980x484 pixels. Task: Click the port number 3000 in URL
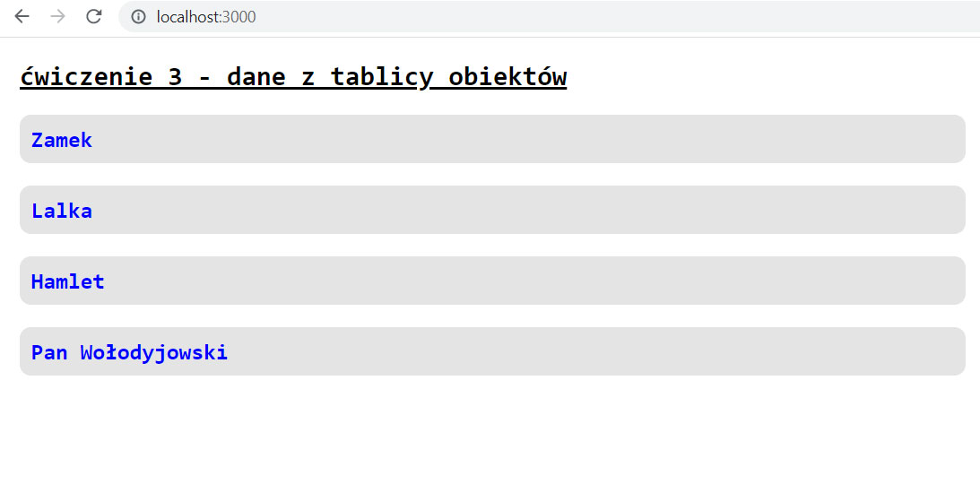[x=238, y=17]
